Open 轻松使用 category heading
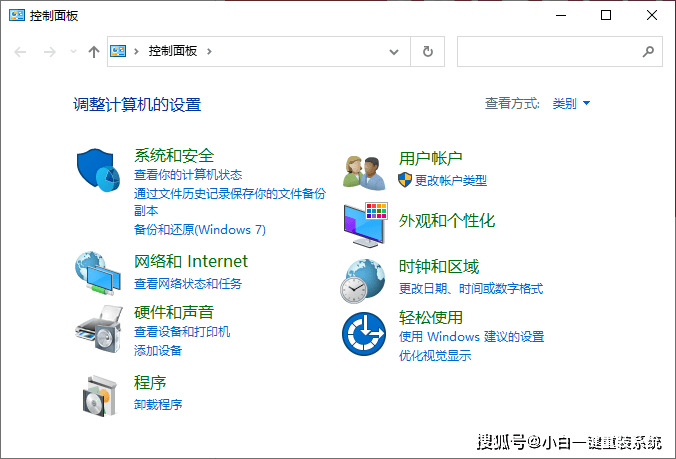The image size is (676, 459). [x=430, y=318]
